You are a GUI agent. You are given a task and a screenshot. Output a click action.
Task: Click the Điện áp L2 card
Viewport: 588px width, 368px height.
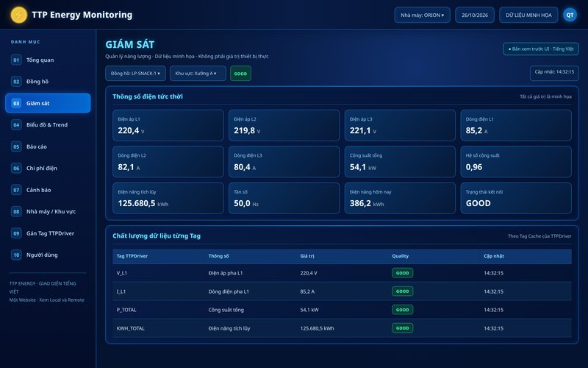pos(284,125)
